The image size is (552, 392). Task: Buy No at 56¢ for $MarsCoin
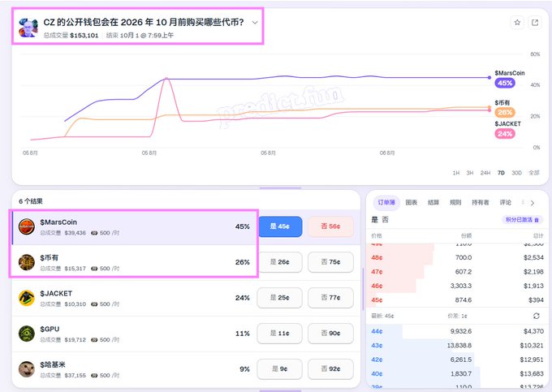point(330,226)
